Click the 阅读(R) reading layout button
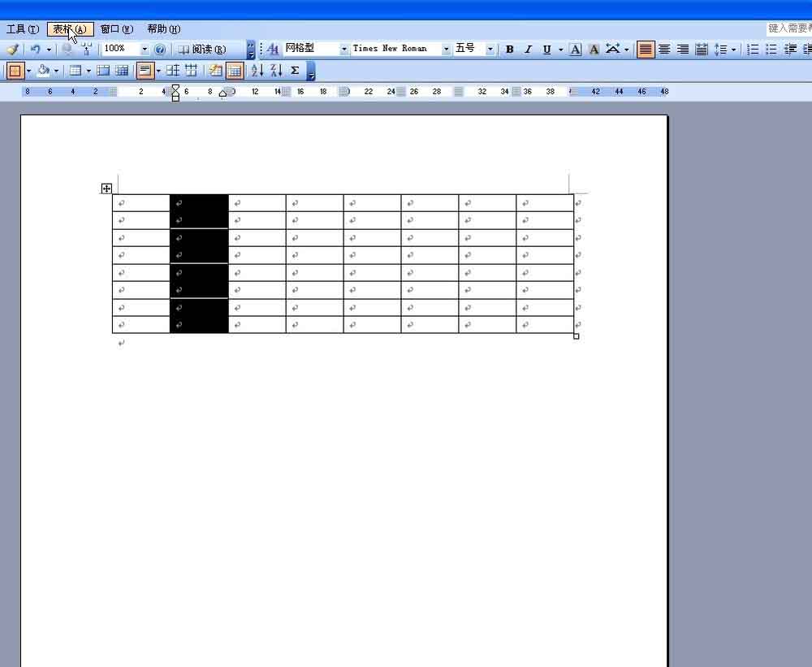The width and height of the screenshot is (812, 667). (202, 50)
